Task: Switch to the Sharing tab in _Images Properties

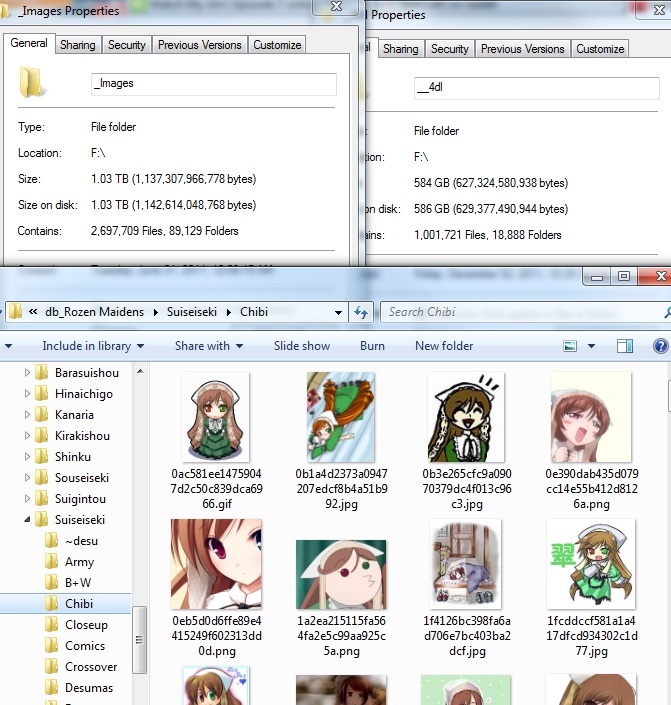Action: click(77, 45)
